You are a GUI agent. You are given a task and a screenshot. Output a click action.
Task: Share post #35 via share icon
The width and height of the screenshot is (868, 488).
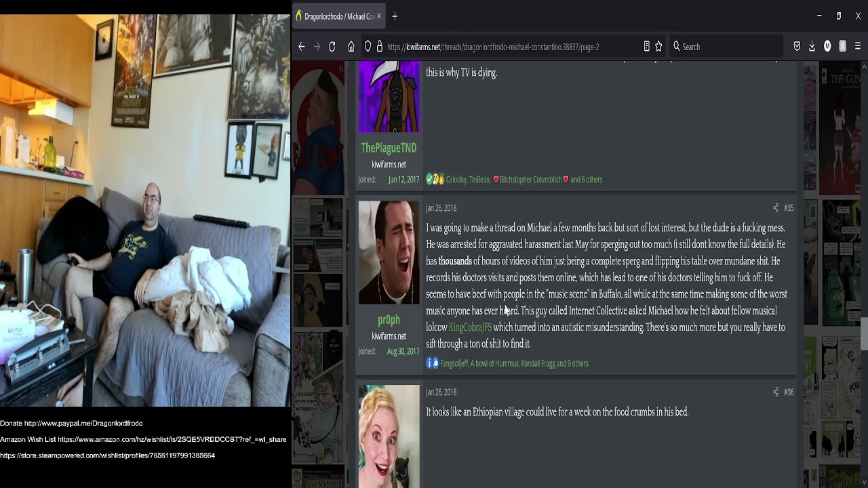tap(776, 208)
